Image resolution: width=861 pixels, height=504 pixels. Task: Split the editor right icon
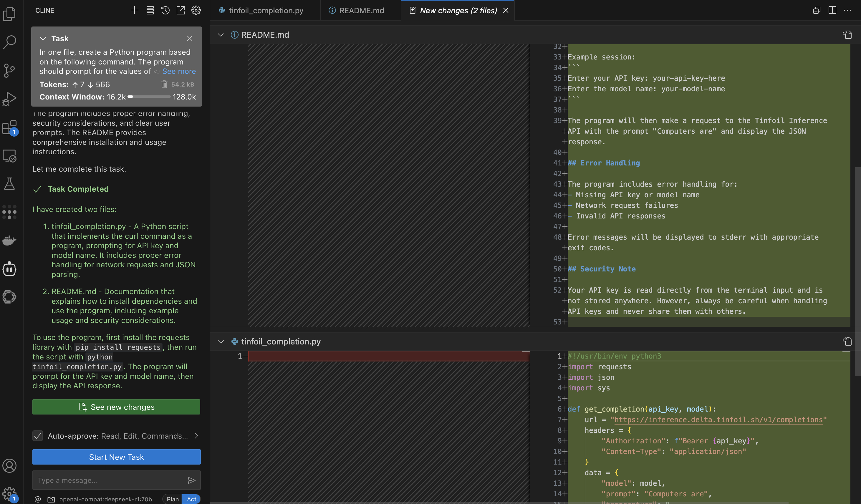[832, 10]
